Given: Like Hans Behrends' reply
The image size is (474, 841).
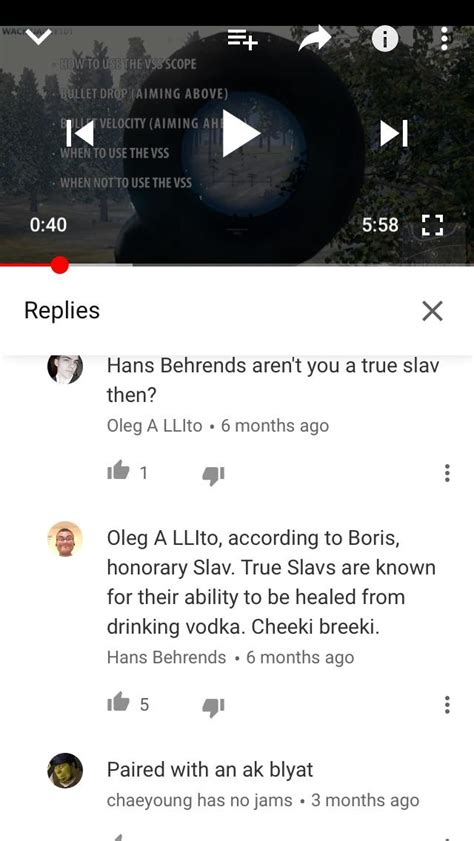Looking at the screenshot, I should 118,703.
